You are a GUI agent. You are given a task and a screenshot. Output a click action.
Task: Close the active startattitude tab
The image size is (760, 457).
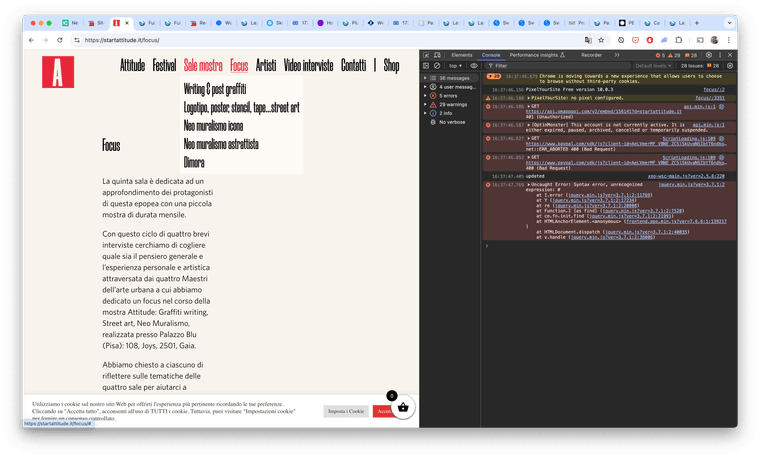click(127, 23)
